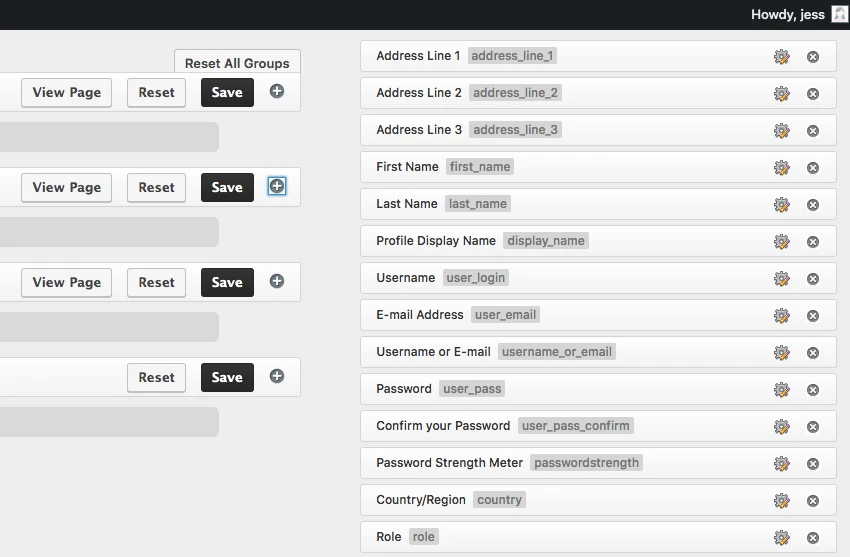Click plus icon in group lacking View Page
The width and height of the screenshot is (850, 557).
(276, 376)
